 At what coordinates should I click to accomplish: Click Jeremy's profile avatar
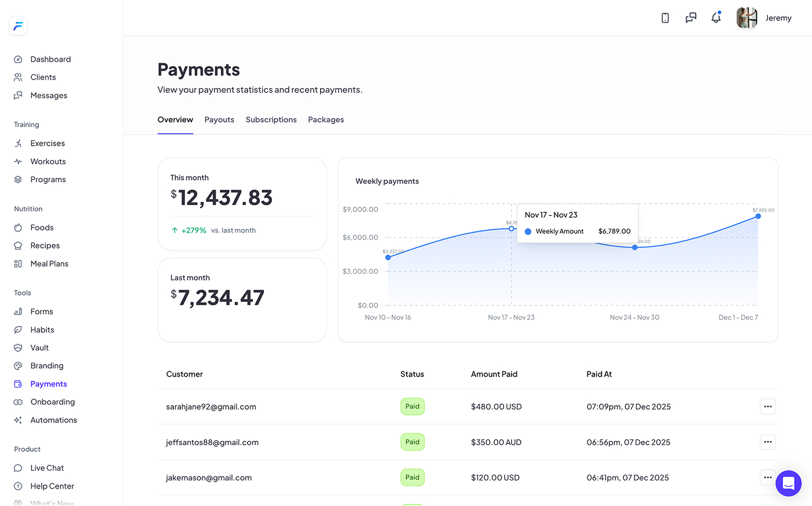point(747,17)
